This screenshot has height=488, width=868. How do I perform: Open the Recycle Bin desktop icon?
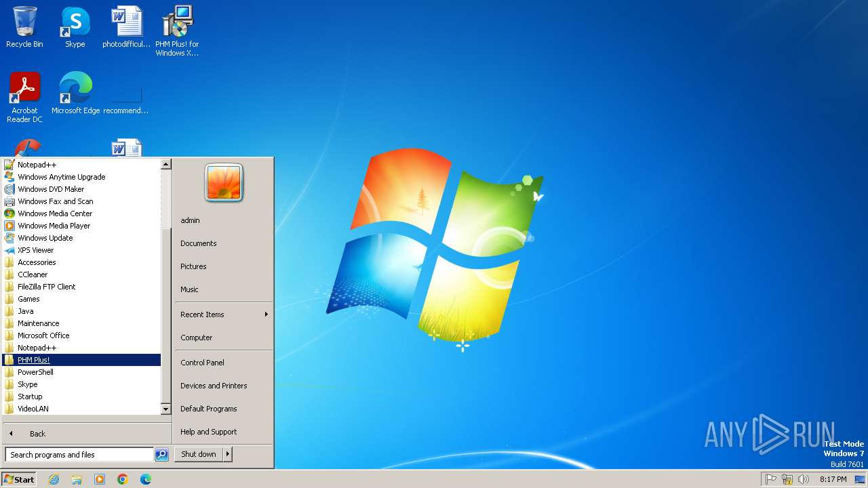click(24, 27)
